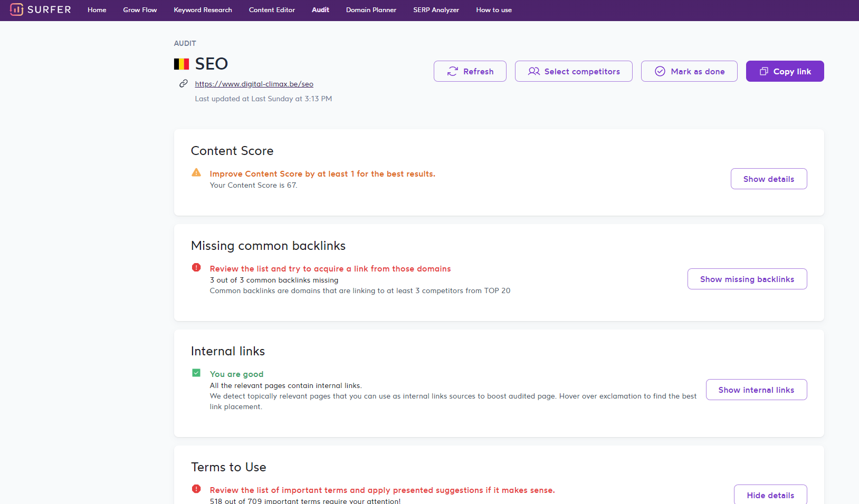Go to Grow Flow
This screenshot has height=504, width=859.
pyautogui.click(x=140, y=10)
